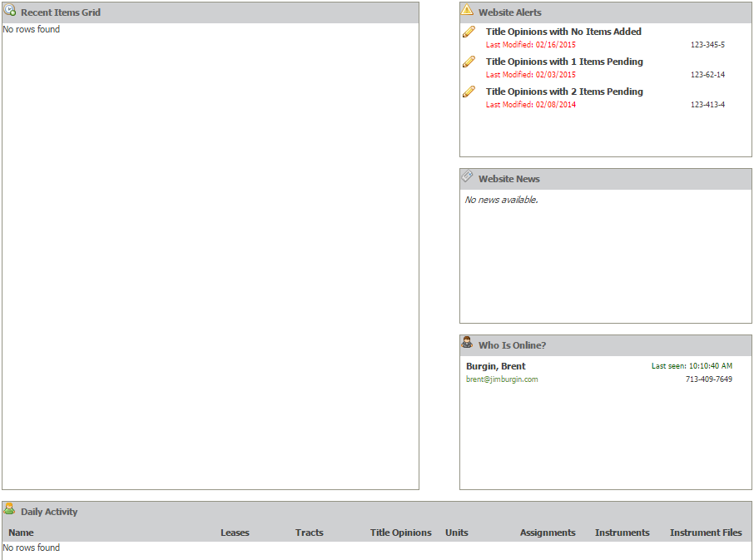Open Title Opinions with 1 Items Pending
Image resolution: width=754 pixels, height=560 pixels.
click(x=564, y=62)
